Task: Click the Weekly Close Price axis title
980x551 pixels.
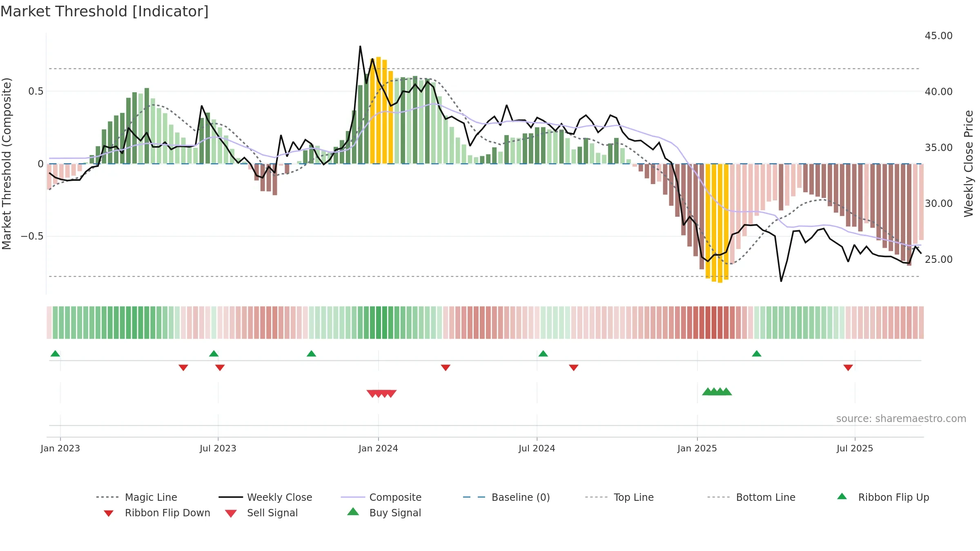Action: [x=969, y=164]
